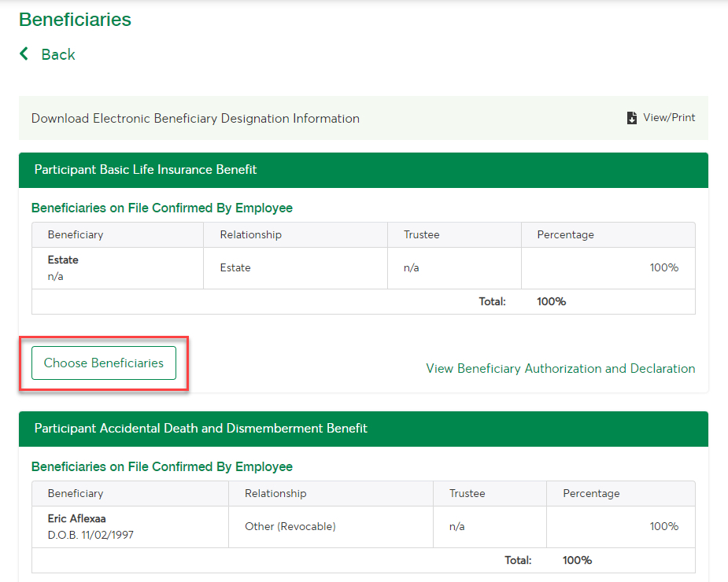Select the Participant Basic Life Insurance Benefit header
Image resolution: width=728 pixels, height=582 pixels.
coord(364,170)
